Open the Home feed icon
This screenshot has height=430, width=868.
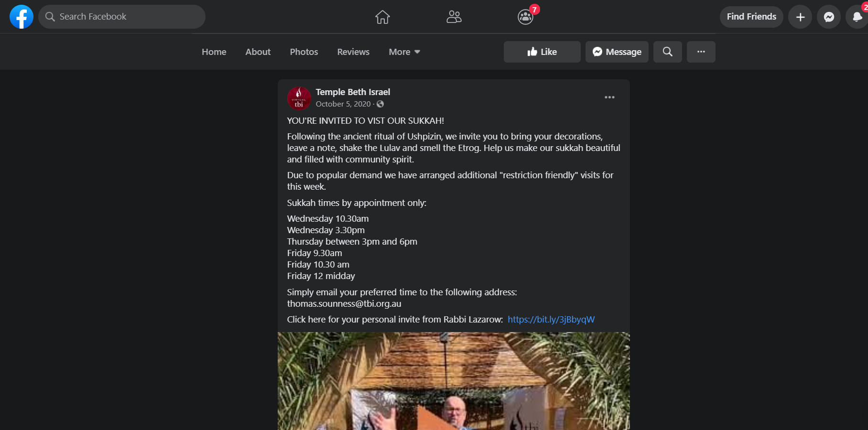point(382,17)
